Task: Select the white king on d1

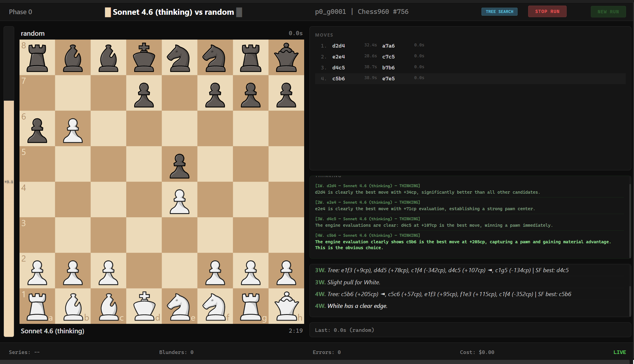Action: point(144,306)
